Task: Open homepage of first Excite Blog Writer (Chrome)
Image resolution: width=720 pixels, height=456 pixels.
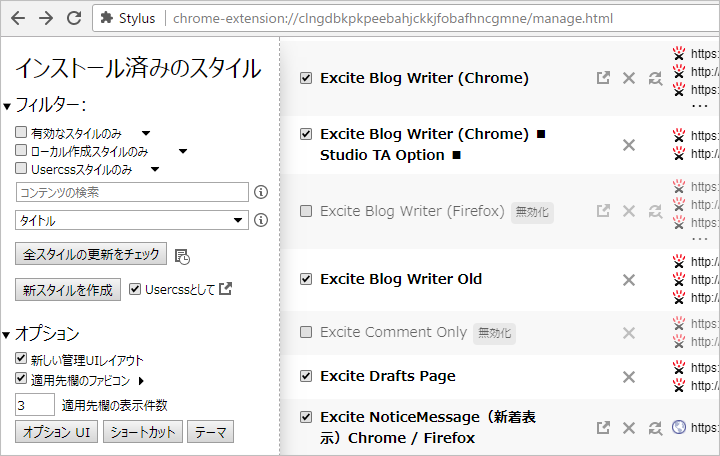Action: (x=603, y=78)
